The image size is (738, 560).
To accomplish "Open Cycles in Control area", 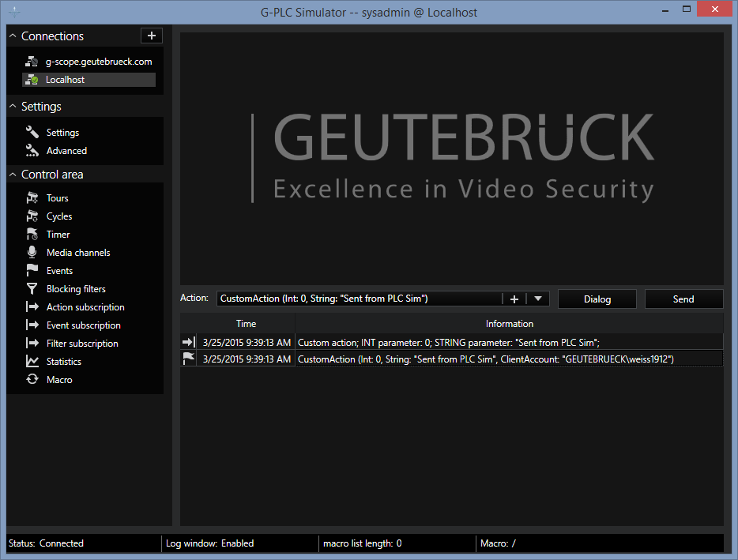I will 58,216.
